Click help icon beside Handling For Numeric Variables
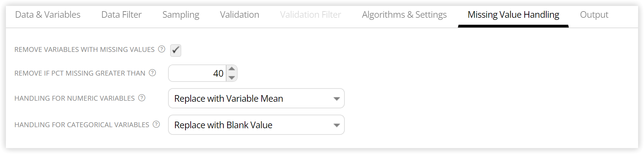The image size is (644, 154). pos(142,98)
